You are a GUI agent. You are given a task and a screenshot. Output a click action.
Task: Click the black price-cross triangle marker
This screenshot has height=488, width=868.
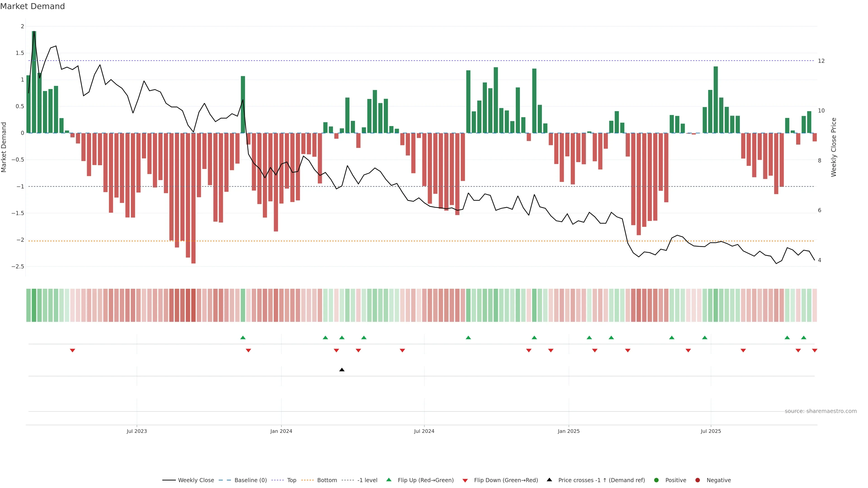342,370
